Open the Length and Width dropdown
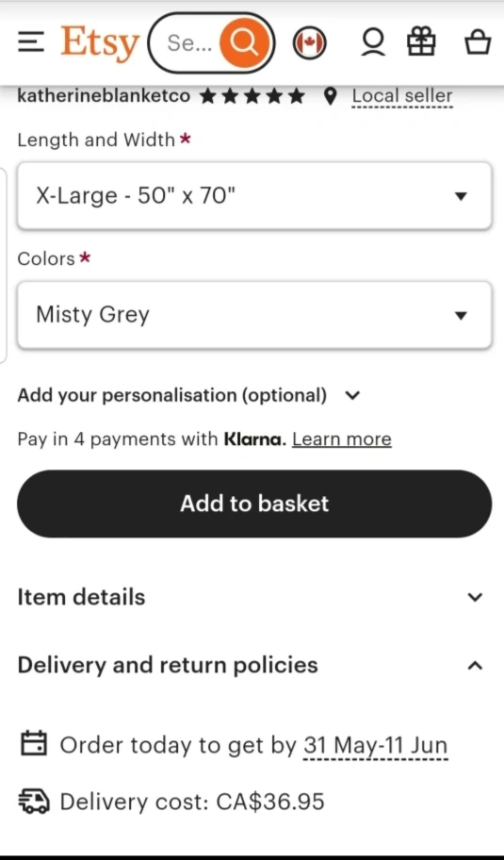This screenshot has height=860, width=504. [x=254, y=196]
